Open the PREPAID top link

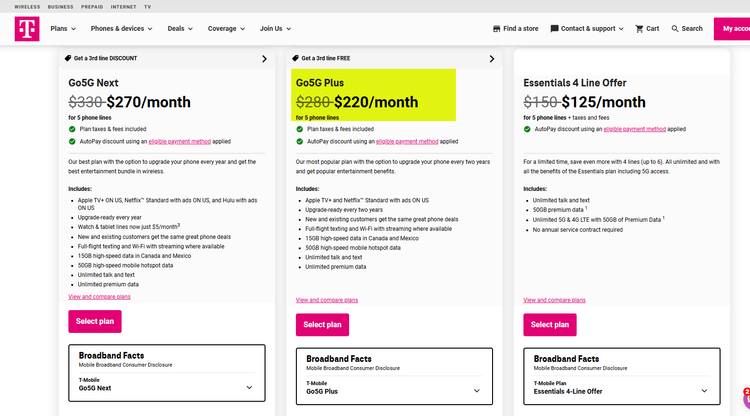92,7
